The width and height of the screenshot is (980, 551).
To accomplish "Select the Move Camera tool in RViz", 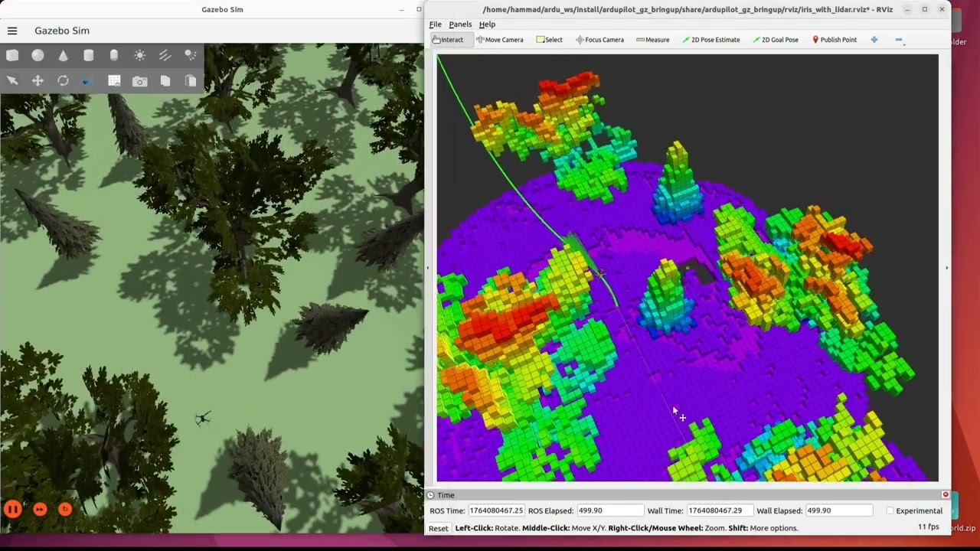I will coord(500,40).
